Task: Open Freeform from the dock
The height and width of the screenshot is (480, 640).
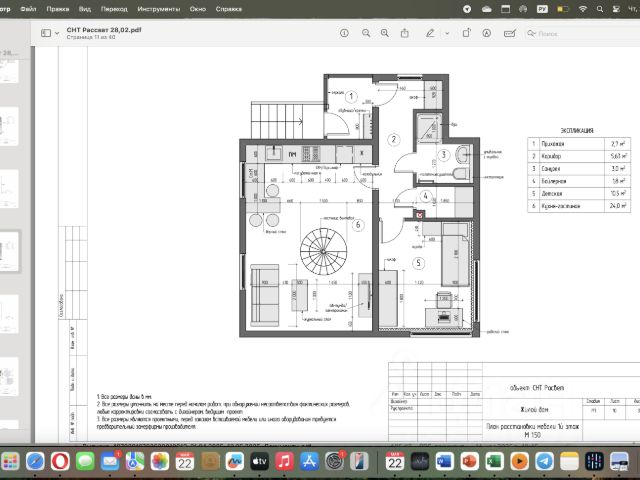Action: [235, 462]
